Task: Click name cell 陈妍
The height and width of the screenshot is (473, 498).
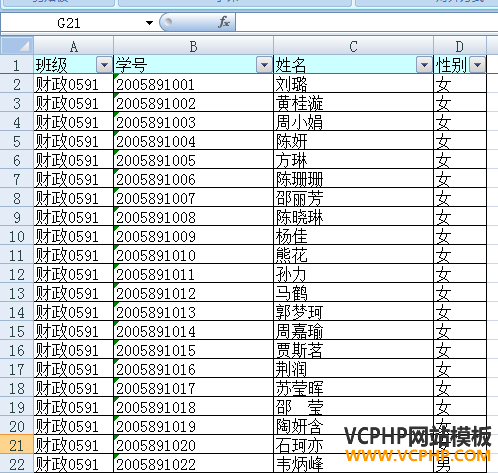Action: (x=353, y=141)
